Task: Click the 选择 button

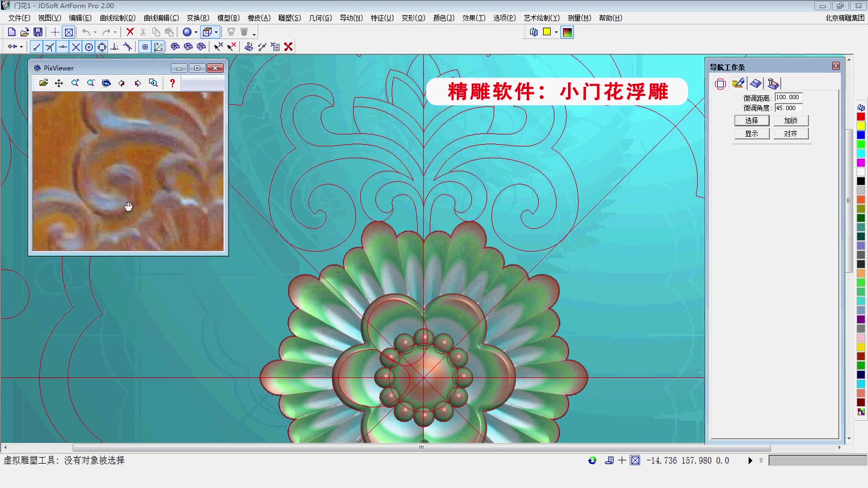Action: [x=752, y=120]
